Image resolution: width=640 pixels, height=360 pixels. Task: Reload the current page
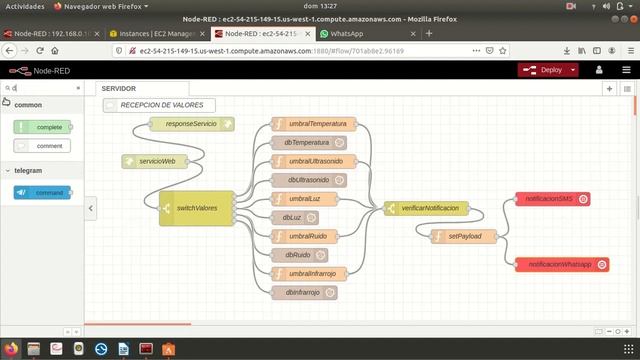tap(40, 51)
